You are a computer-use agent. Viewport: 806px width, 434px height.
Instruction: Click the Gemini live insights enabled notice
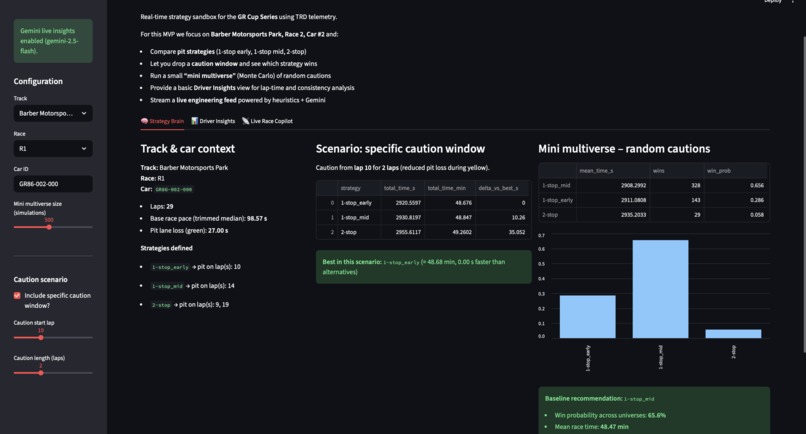53,41
